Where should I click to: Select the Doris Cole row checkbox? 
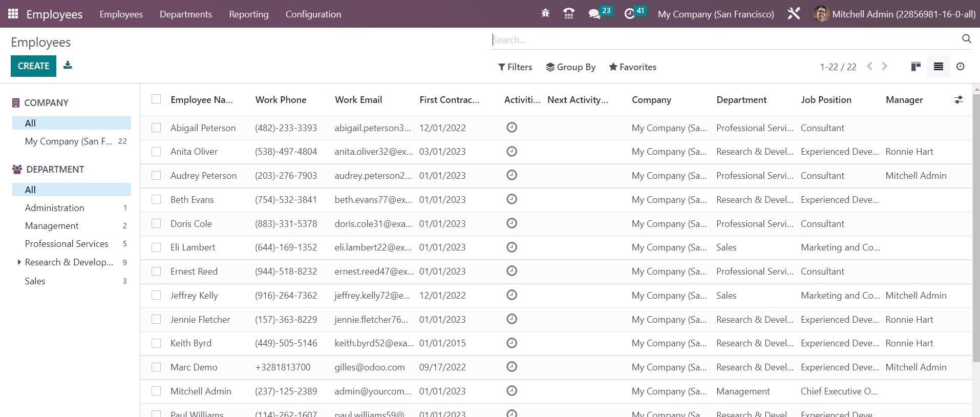(x=156, y=223)
